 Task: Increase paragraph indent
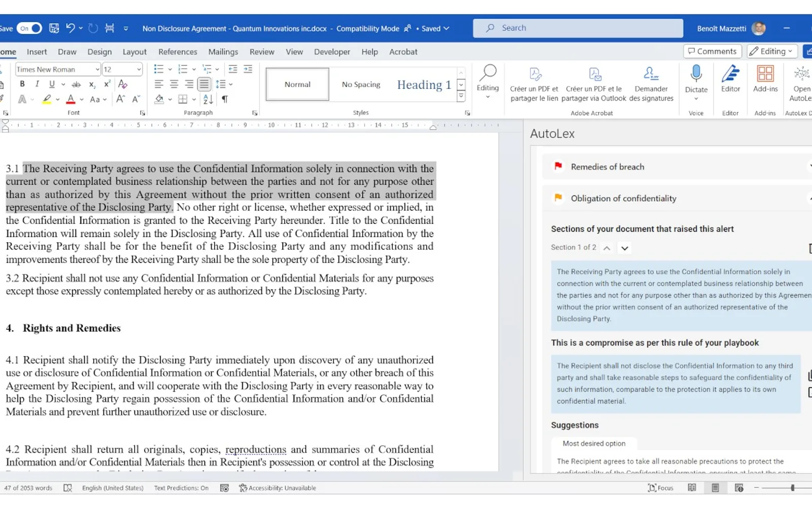point(248,69)
